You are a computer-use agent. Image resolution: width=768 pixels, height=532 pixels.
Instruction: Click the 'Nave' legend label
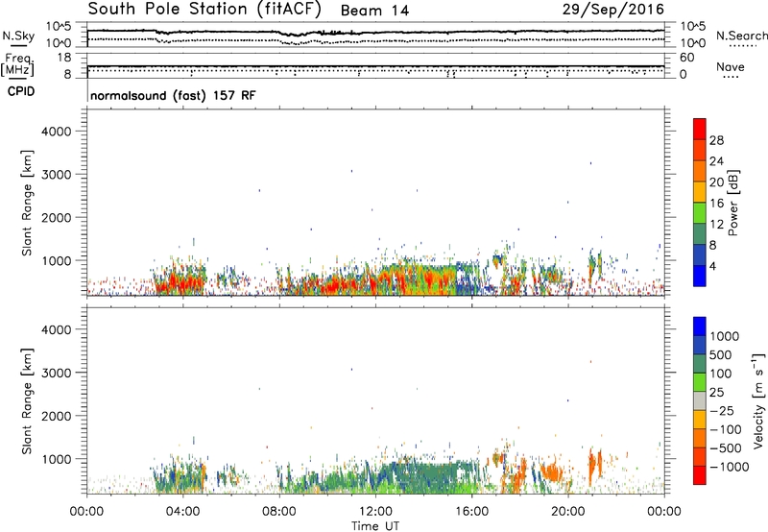click(x=730, y=66)
